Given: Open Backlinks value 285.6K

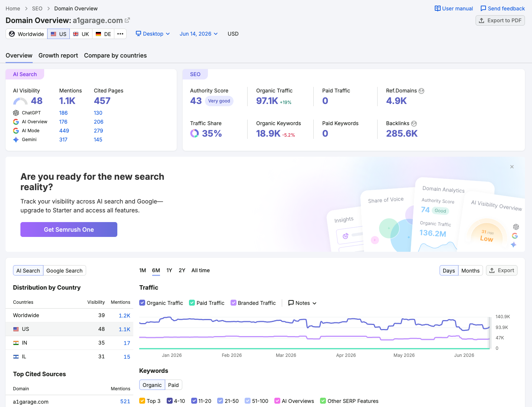Looking at the screenshot, I should 402,133.
